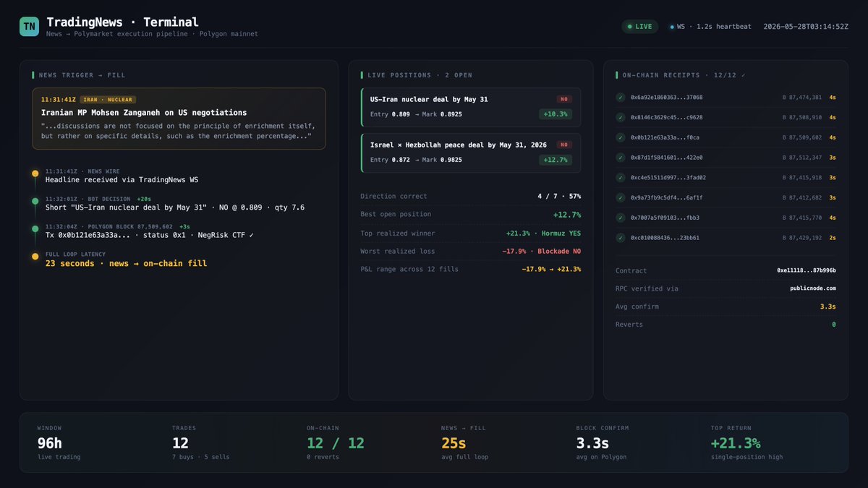Open the US–Iran nuclear deal position card
Screen dimensions: 868x488
coord(470,107)
